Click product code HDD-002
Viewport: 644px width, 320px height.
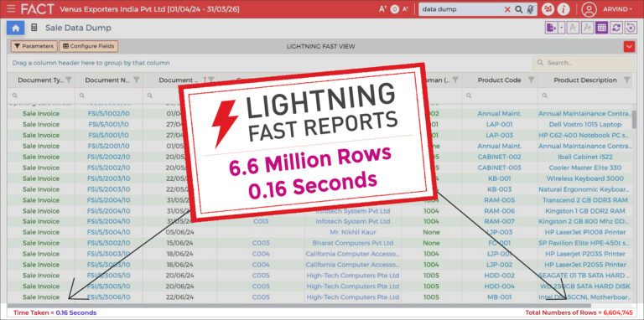click(x=500, y=276)
